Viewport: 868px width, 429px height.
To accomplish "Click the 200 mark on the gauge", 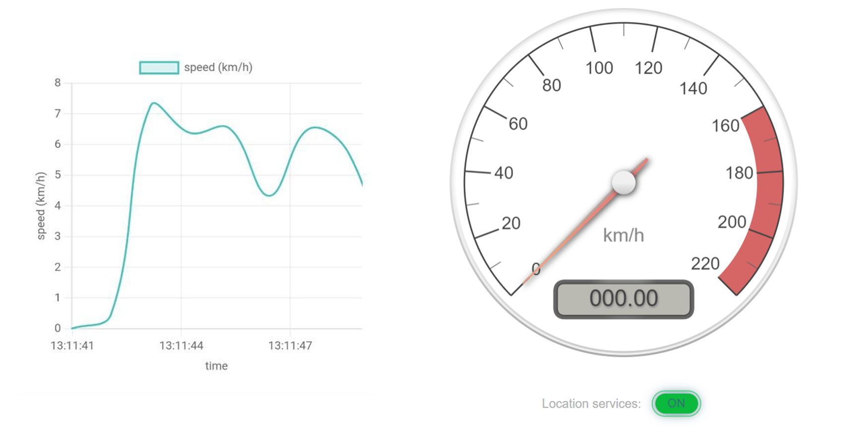I will pyautogui.click(x=732, y=222).
